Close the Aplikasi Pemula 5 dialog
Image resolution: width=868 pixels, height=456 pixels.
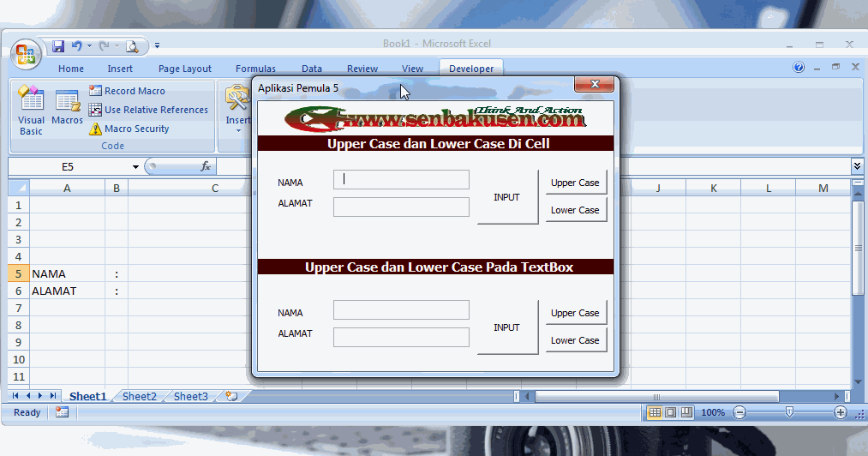tap(595, 84)
